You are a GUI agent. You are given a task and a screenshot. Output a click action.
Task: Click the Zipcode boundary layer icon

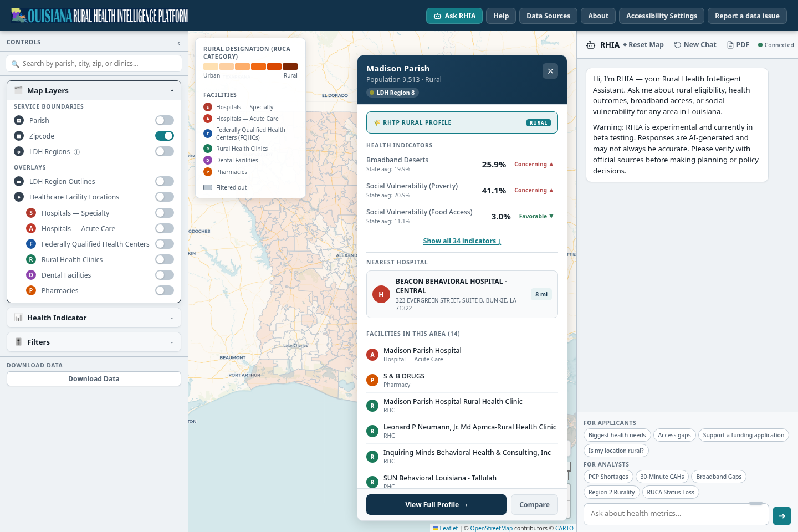[19, 136]
